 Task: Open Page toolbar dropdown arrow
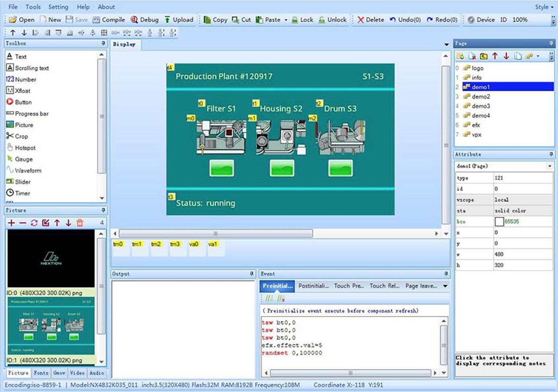(538, 56)
